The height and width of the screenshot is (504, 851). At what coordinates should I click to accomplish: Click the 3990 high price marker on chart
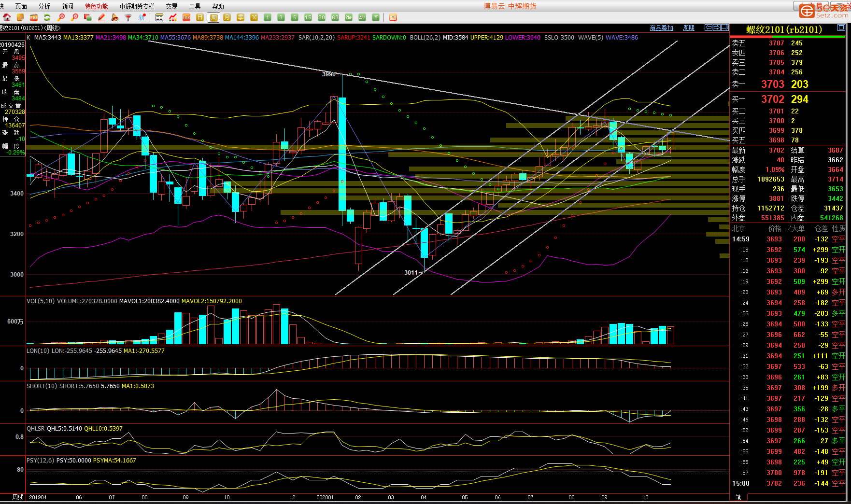tap(329, 74)
